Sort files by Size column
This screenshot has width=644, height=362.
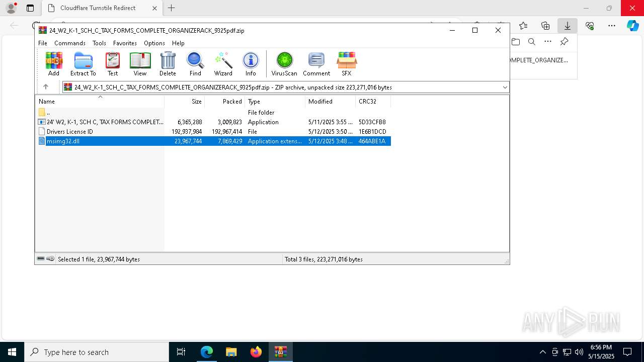coord(185,101)
